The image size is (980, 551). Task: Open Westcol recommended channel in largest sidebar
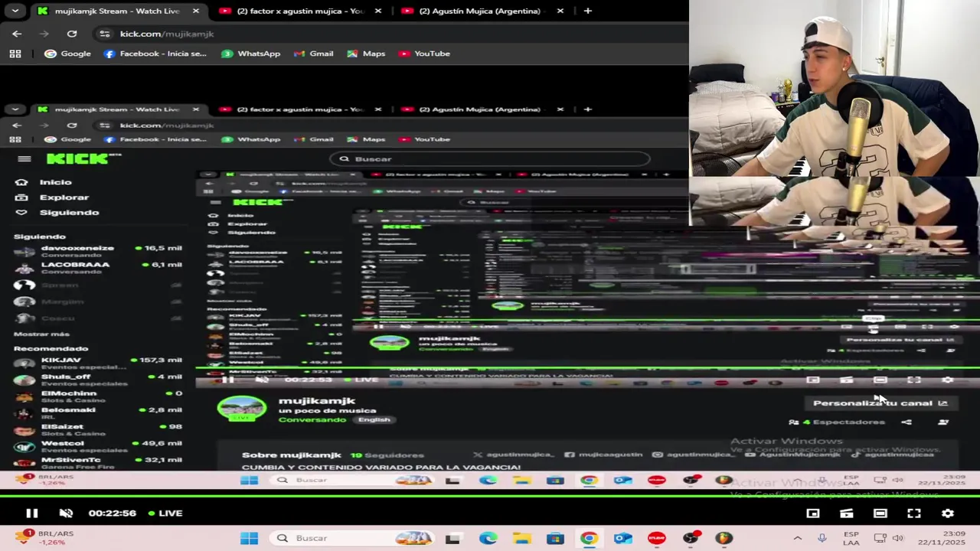point(98,446)
